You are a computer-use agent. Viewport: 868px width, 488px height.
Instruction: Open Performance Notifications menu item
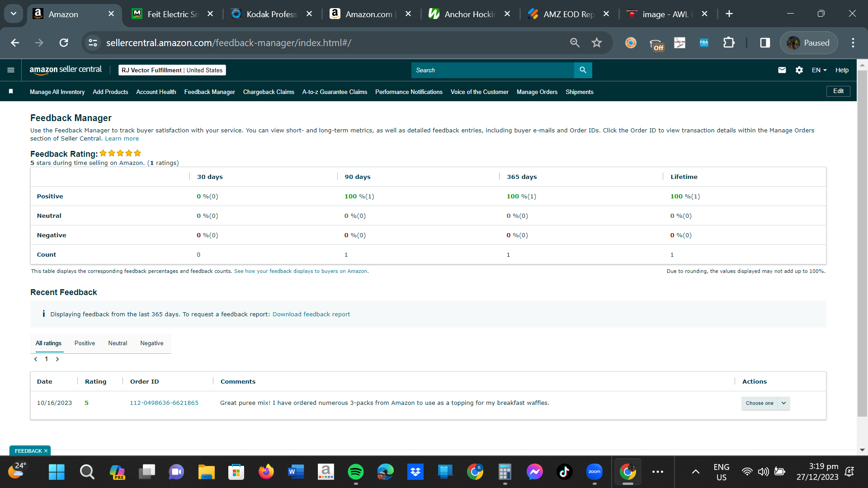pyautogui.click(x=409, y=92)
